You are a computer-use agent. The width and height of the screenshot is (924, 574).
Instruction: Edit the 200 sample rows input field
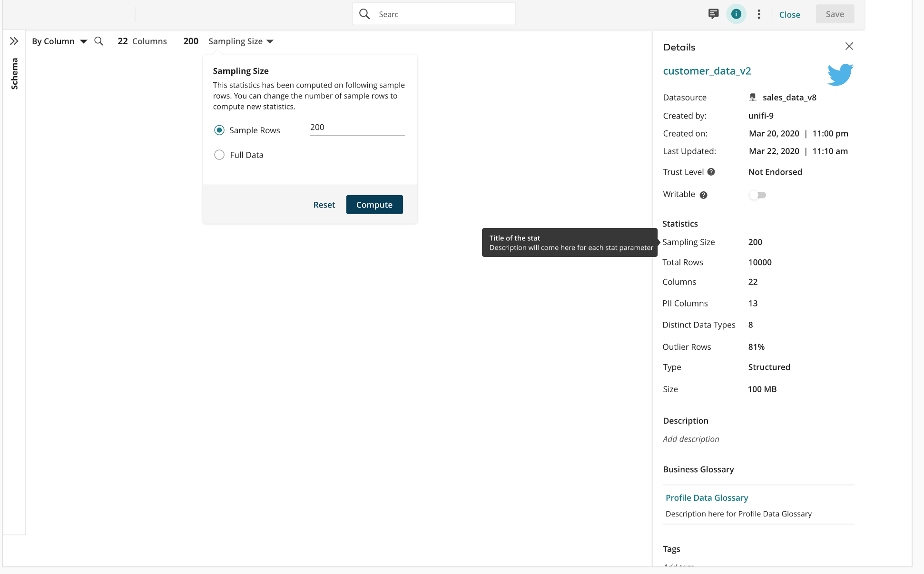pos(357,127)
